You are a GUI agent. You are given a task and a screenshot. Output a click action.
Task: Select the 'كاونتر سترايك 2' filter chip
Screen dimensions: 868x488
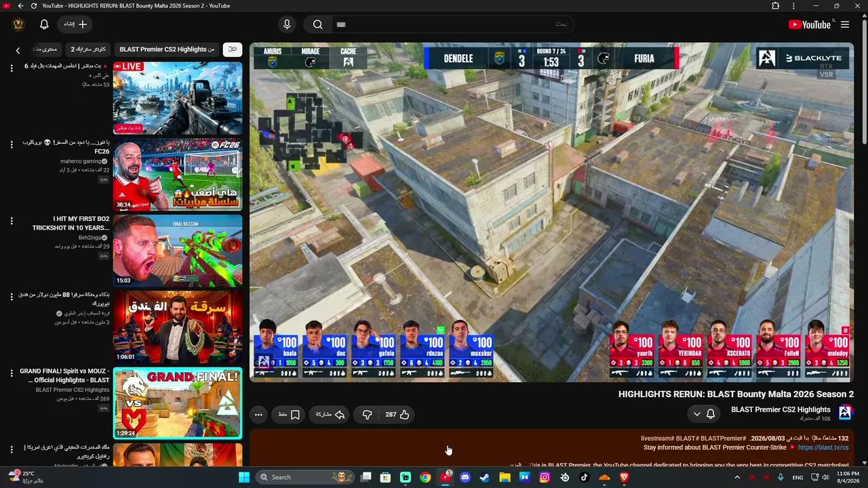tap(88, 49)
